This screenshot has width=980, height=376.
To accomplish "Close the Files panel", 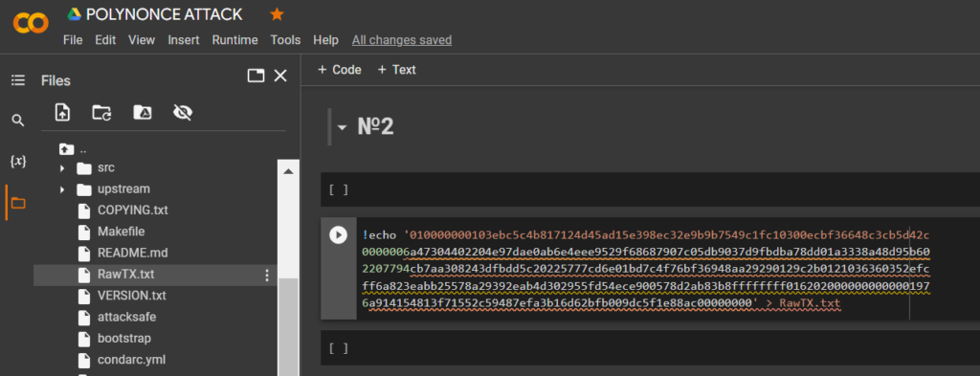I will pyautogui.click(x=280, y=77).
